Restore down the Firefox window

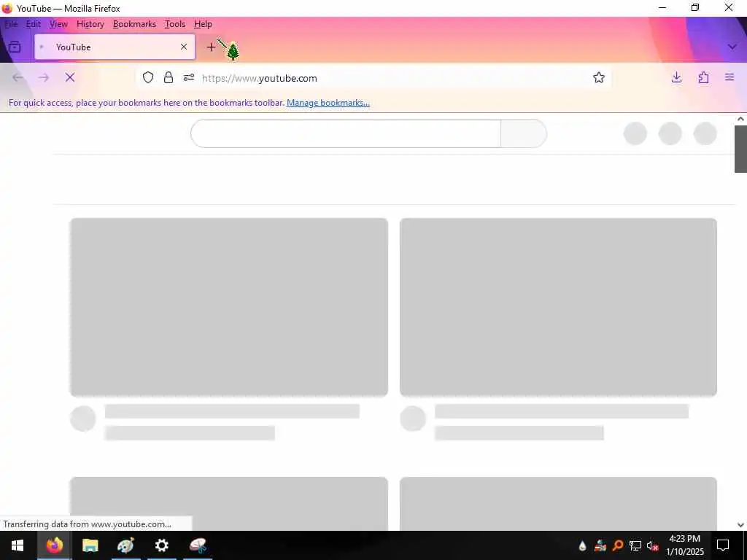(695, 7)
